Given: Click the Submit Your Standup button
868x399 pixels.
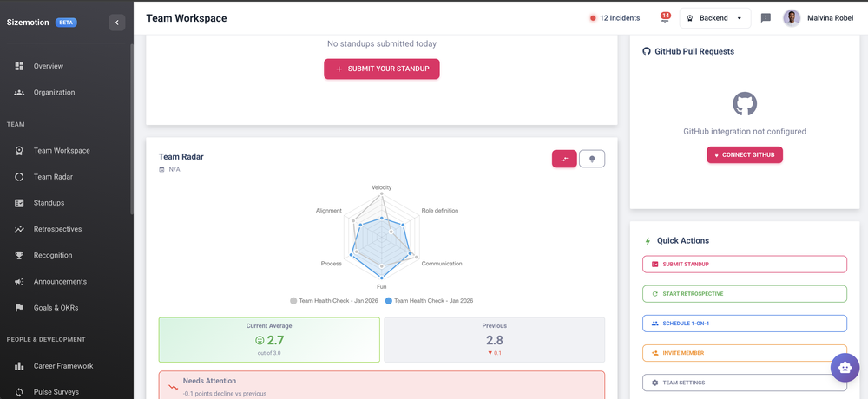Looking at the screenshot, I should pyautogui.click(x=382, y=69).
